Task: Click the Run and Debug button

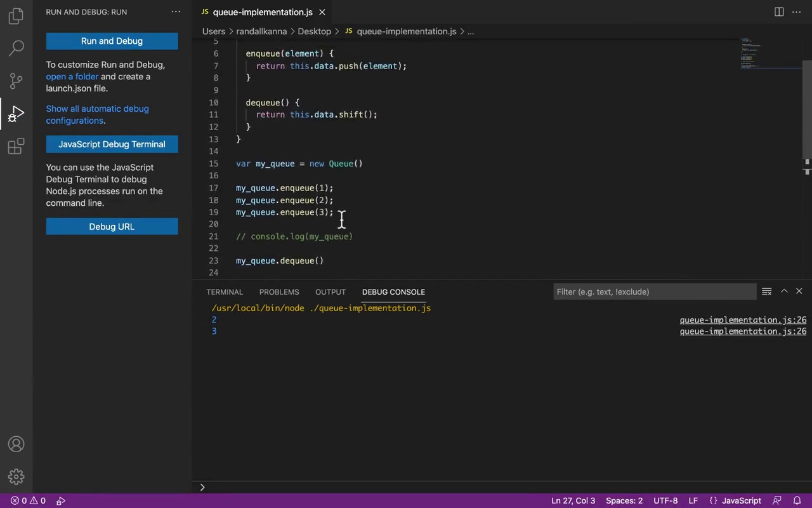Action: coord(112,41)
